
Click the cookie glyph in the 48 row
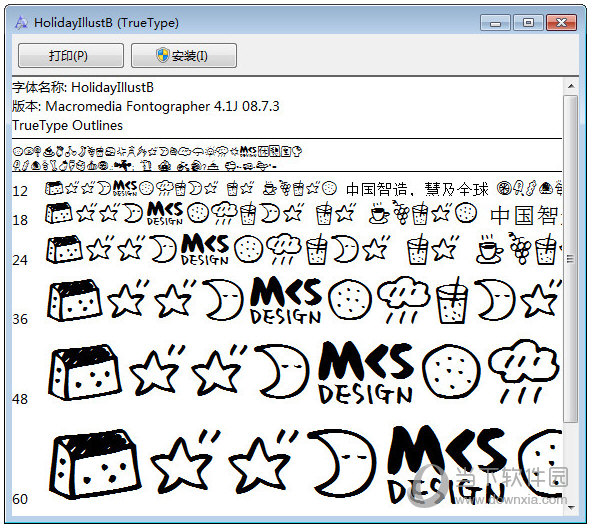click(x=452, y=372)
